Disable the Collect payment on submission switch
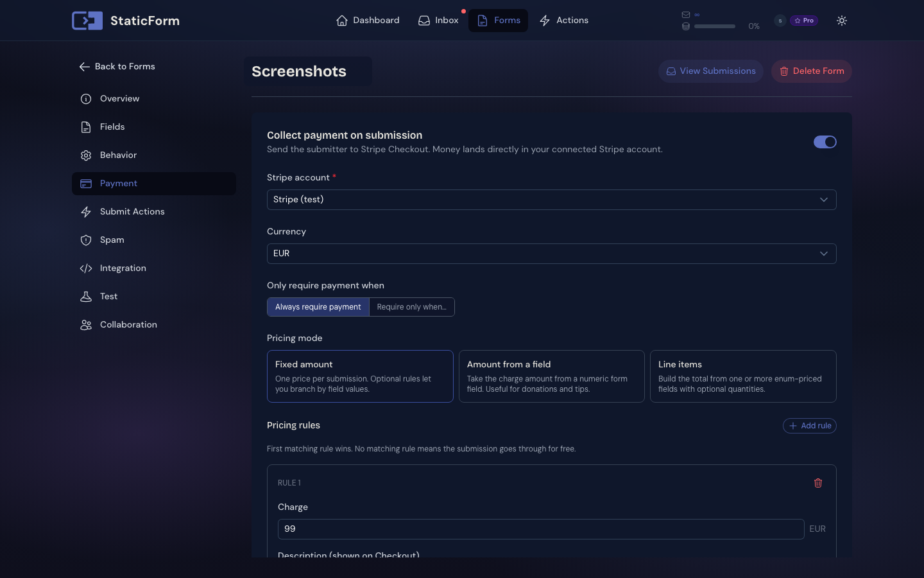924x578 pixels. [825, 142]
